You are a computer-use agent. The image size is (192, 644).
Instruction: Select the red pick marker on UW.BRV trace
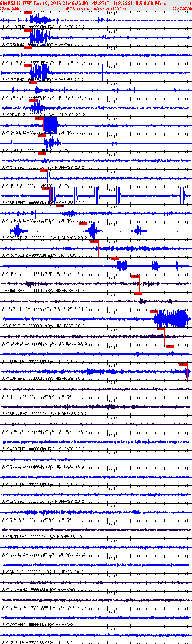click(115, 259)
